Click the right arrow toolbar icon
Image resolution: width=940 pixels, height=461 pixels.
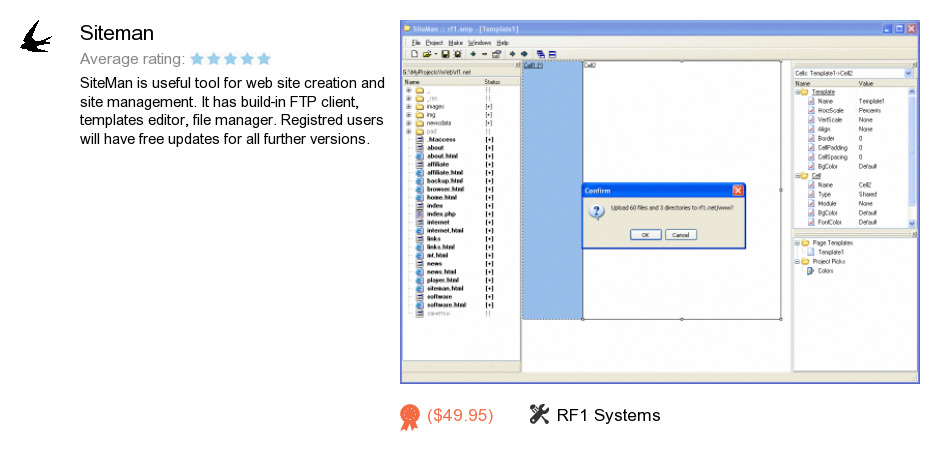(x=524, y=54)
